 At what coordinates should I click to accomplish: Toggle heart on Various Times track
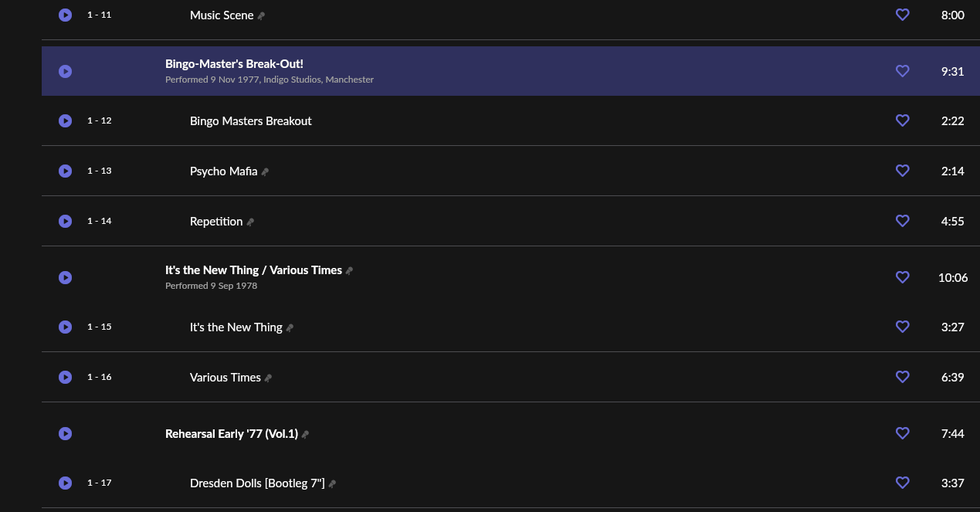click(902, 377)
